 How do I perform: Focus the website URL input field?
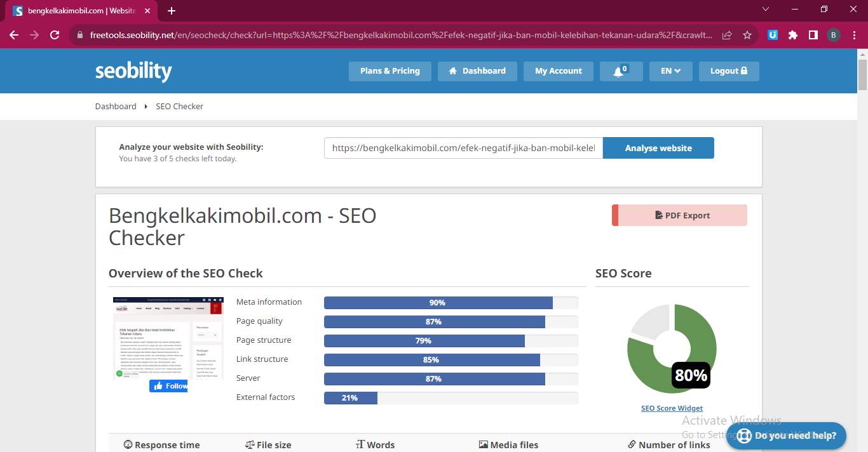(463, 148)
